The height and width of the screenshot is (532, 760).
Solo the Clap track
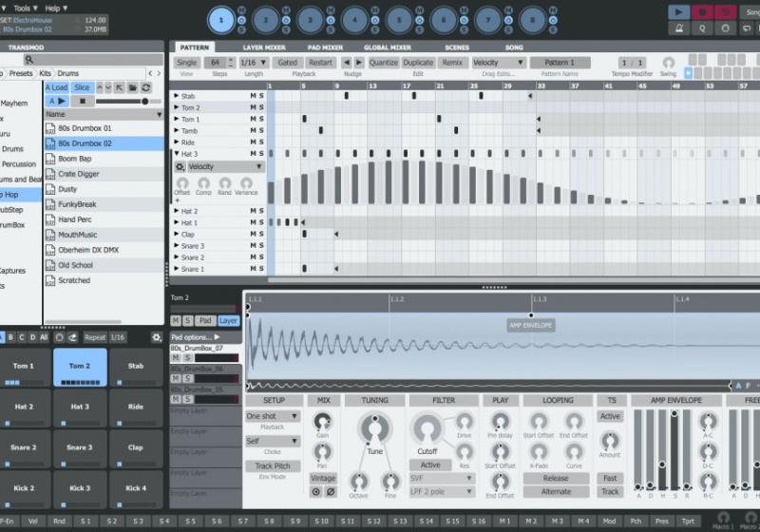(x=261, y=234)
